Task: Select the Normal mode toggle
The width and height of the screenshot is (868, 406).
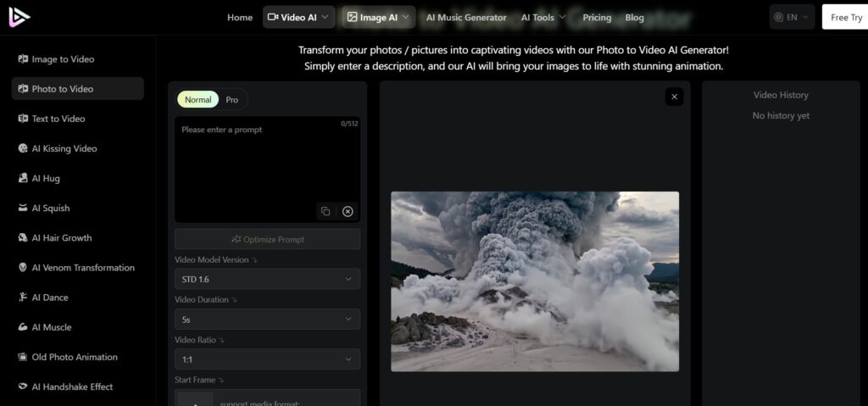Action: [198, 100]
